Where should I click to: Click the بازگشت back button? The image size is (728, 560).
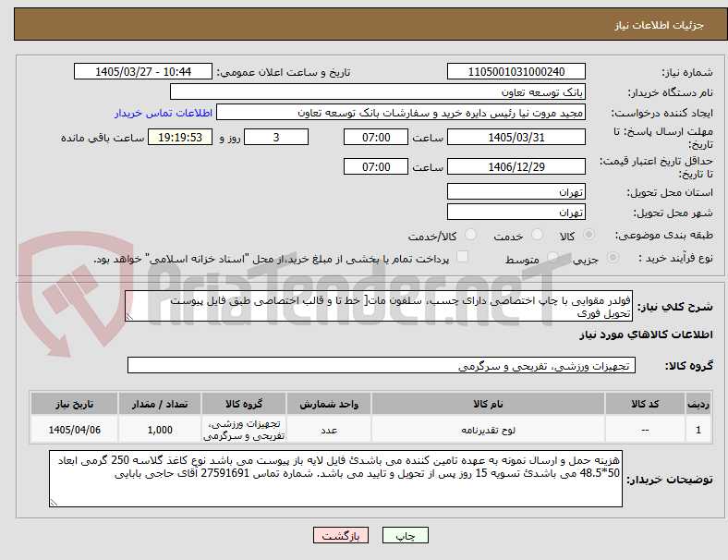(341, 535)
